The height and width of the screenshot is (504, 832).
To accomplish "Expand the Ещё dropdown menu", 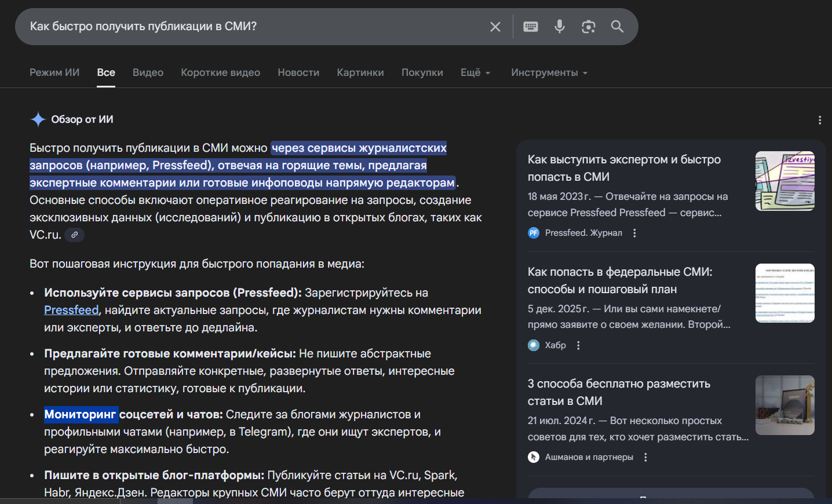I will tap(475, 72).
